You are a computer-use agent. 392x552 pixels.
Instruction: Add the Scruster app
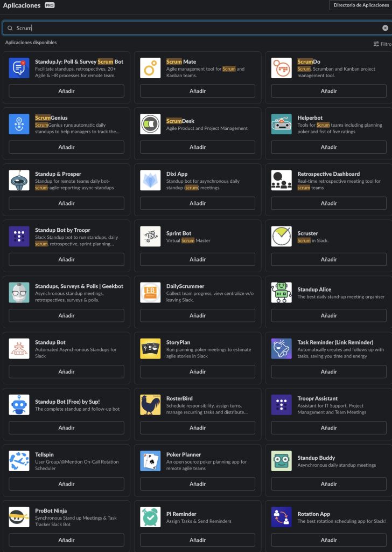[x=328, y=259]
